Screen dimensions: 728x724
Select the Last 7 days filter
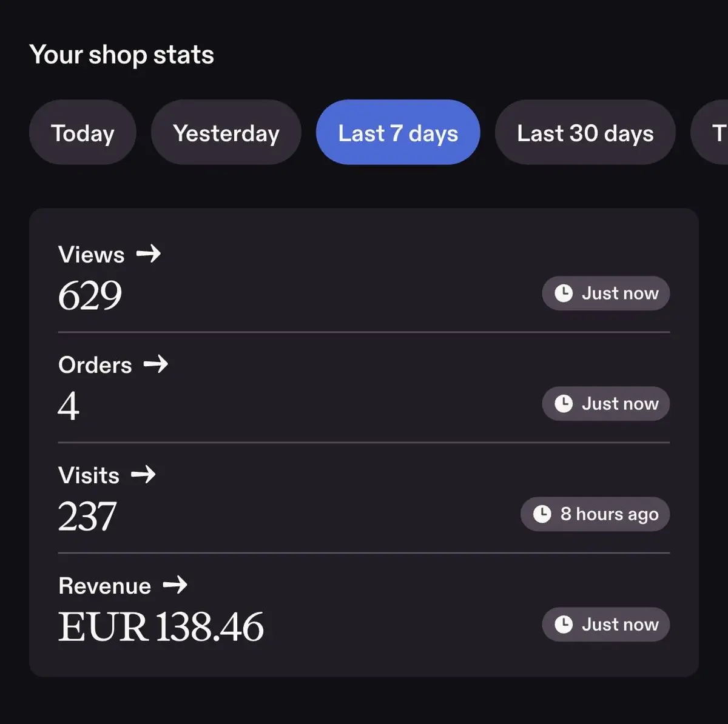[398, 132]
